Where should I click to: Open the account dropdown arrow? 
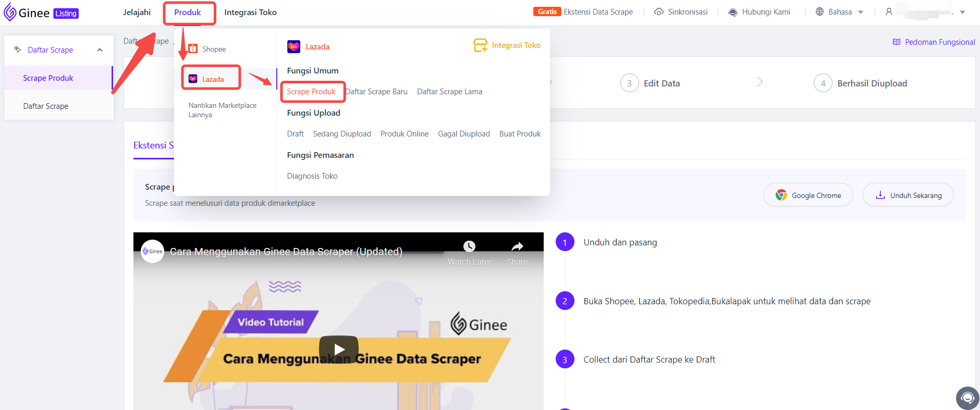962,12
